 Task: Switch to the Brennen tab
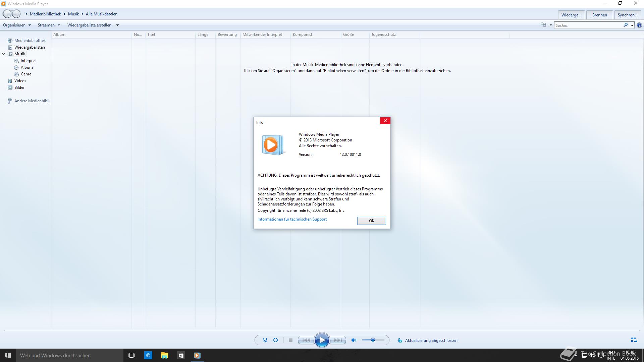(x=600, y=15)
